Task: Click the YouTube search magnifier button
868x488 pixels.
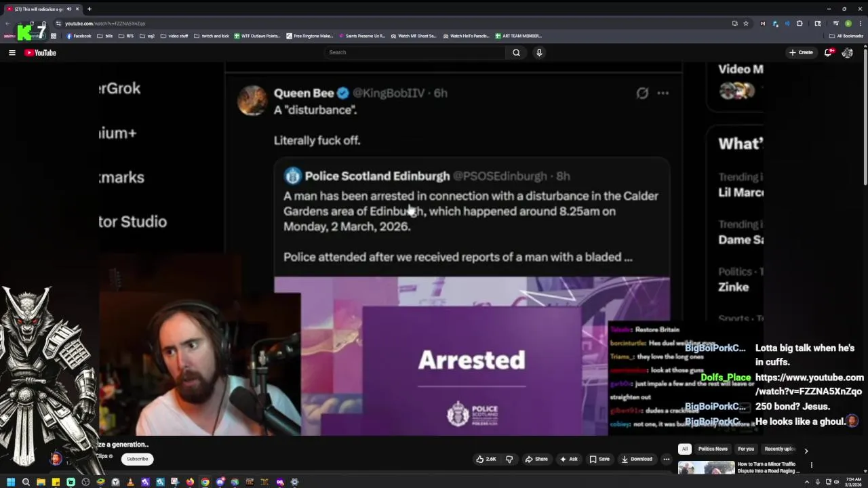Action: 516,52
